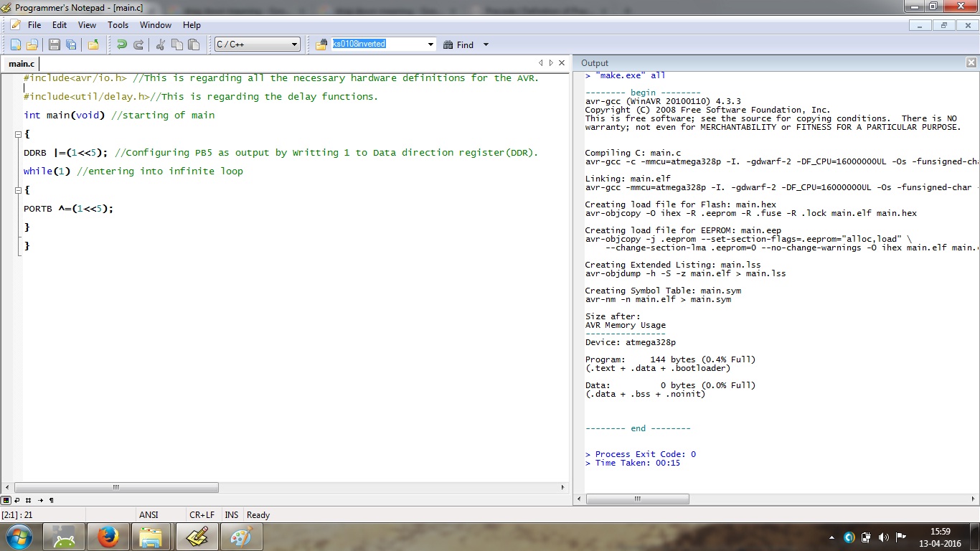Screen dimensions: 980x551
Task: Click "Device: atmega328p" in the output
Action: (631, 342)
